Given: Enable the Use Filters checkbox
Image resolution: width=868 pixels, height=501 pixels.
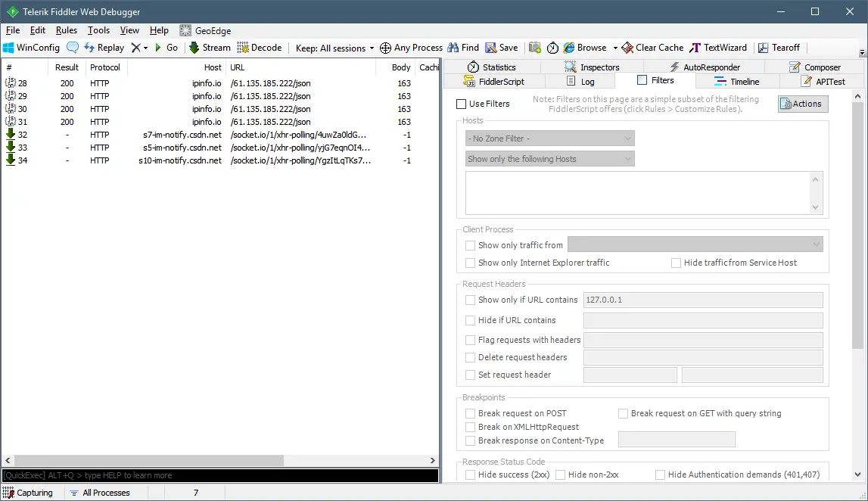Looking at the screenshot, I should click(461, 104).
